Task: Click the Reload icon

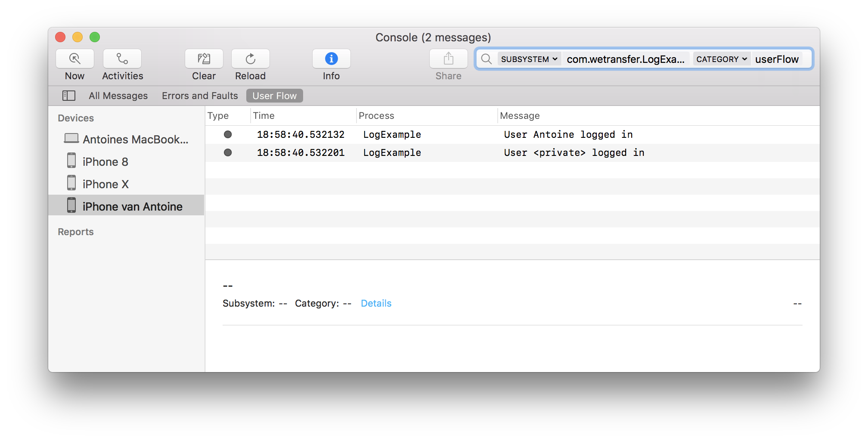Action: pos(250,59)
